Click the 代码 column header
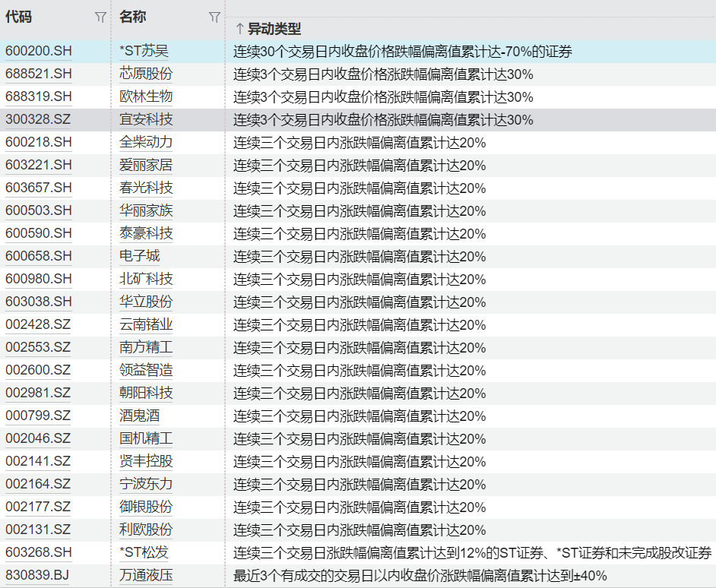The image size is (716, 588). [x=19, y=17]
